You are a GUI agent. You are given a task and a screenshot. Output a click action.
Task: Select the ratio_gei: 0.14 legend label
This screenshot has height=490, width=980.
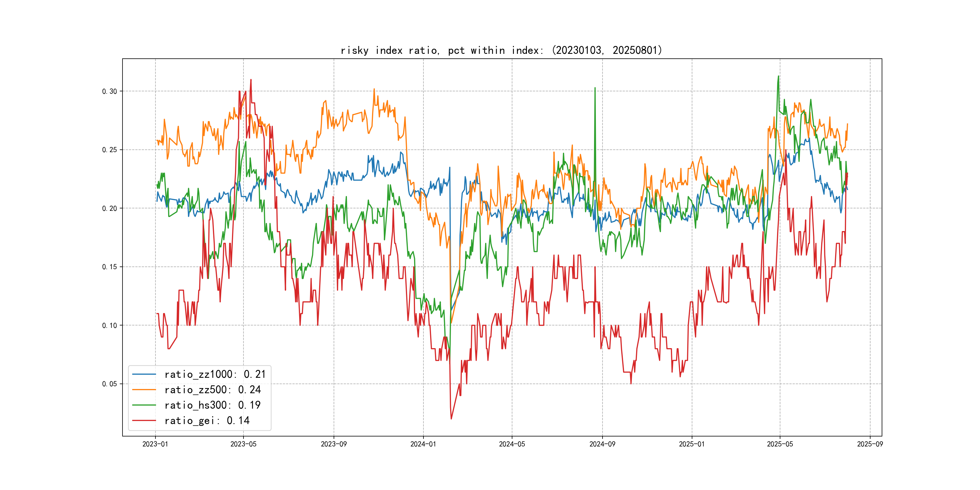[x=207, y=420]
